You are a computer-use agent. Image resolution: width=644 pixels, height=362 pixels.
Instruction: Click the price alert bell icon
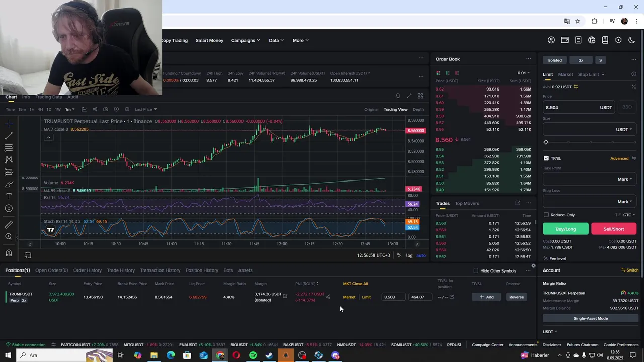[398, 96]
